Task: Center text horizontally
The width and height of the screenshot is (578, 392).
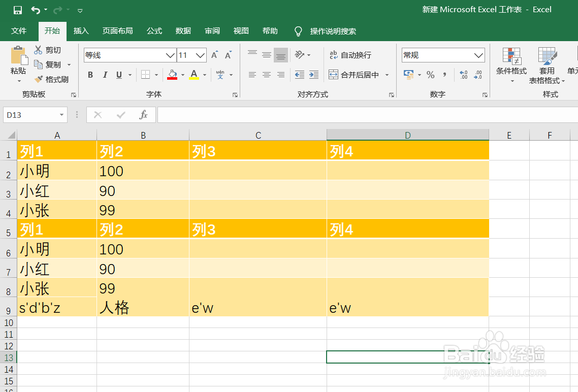Action: coord(267,75)
